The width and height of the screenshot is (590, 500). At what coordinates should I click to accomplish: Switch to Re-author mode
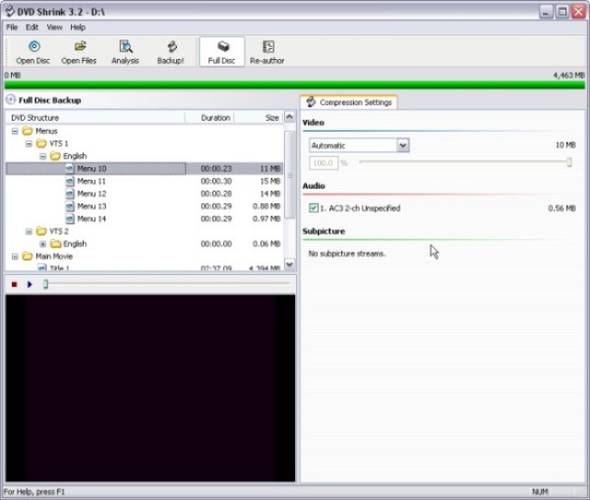(267, 52)
